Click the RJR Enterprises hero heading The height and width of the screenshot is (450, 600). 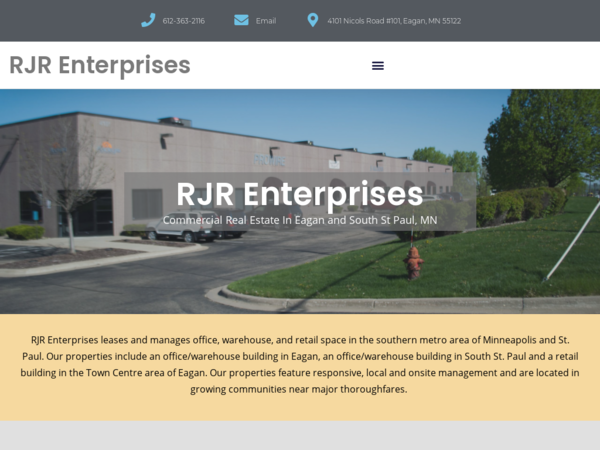click(x=300, y=194)
